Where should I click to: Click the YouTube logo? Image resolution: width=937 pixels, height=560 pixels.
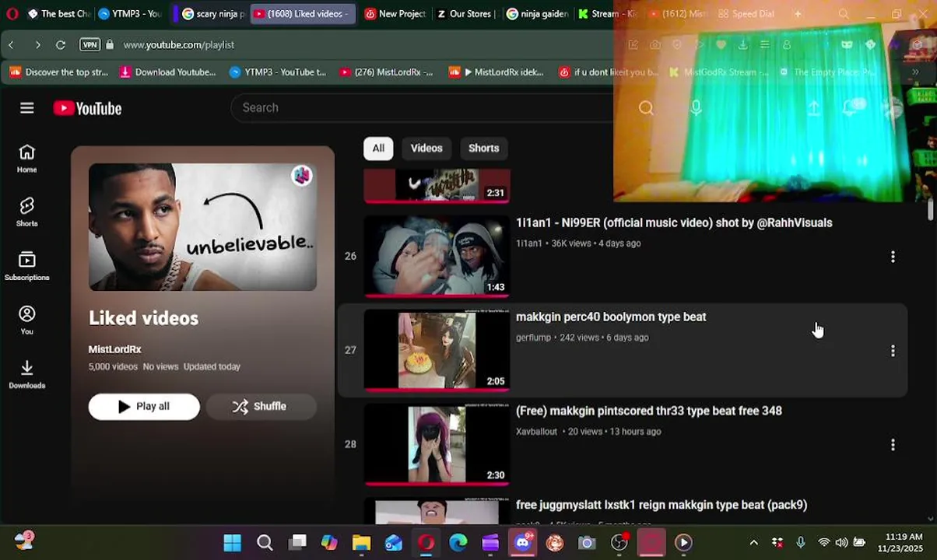click(88, 109)
